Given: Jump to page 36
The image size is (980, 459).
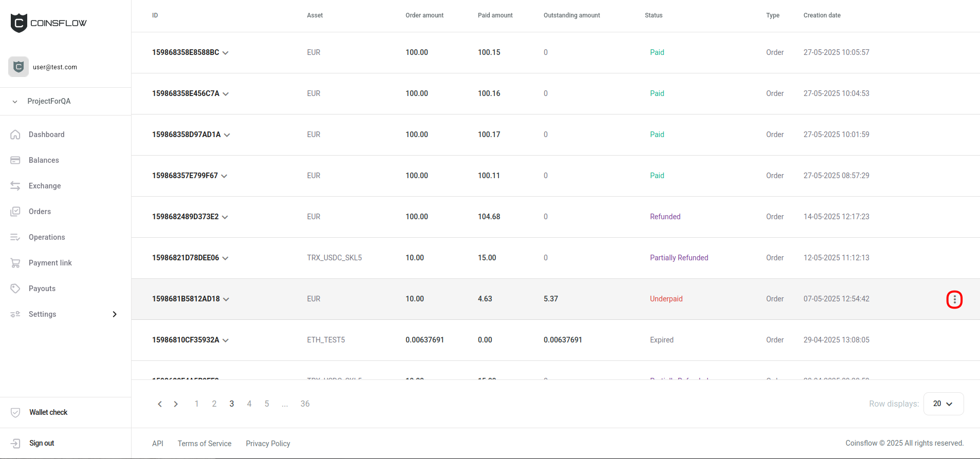Looking at the screenshot, I should 305,404.
